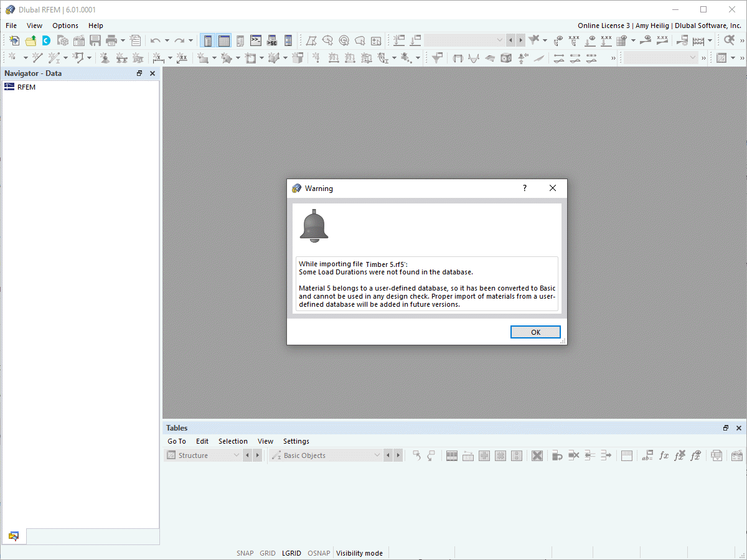Open the Options menu

65,26
